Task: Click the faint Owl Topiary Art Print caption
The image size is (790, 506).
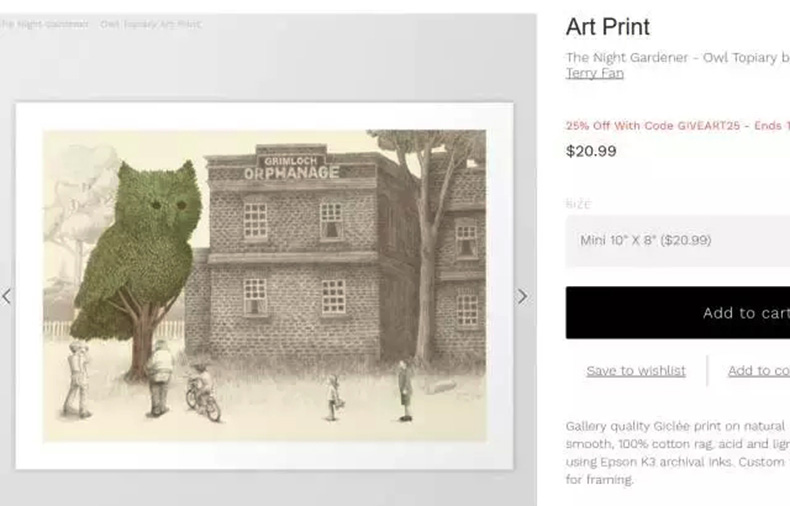Action: pyautogui.click(x=150, y=24)
